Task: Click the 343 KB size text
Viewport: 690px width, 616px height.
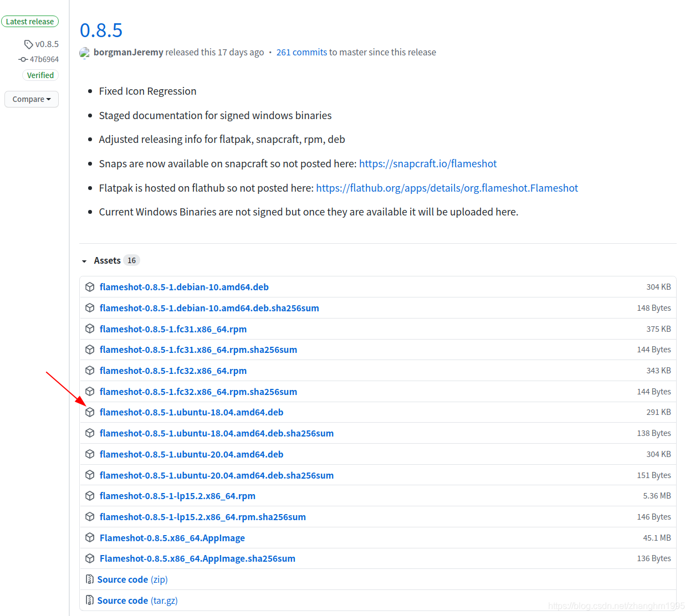Action: (658, 371)
